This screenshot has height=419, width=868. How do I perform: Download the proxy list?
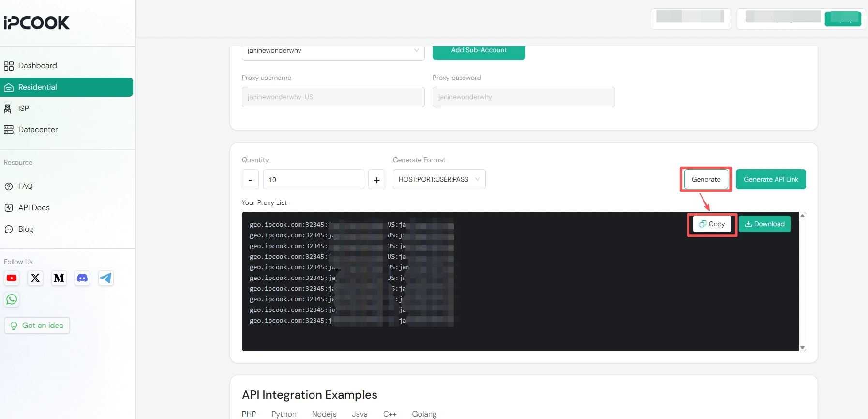[x=764, y=224]
